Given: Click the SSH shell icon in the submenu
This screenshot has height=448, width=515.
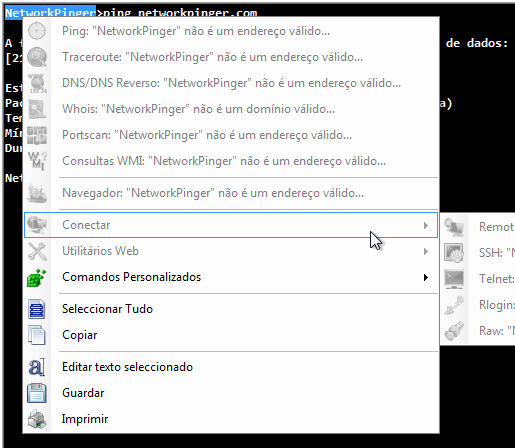Looking at the screenshot, I should coord(454,253).
